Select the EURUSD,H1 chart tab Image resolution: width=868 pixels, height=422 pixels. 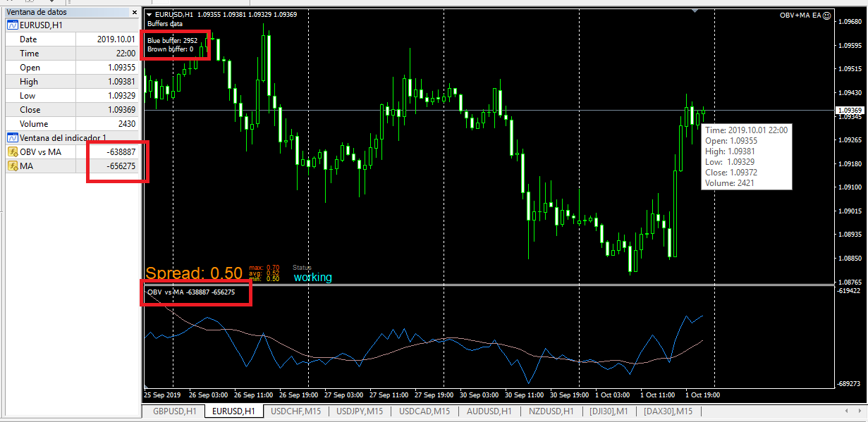(233, 411)
